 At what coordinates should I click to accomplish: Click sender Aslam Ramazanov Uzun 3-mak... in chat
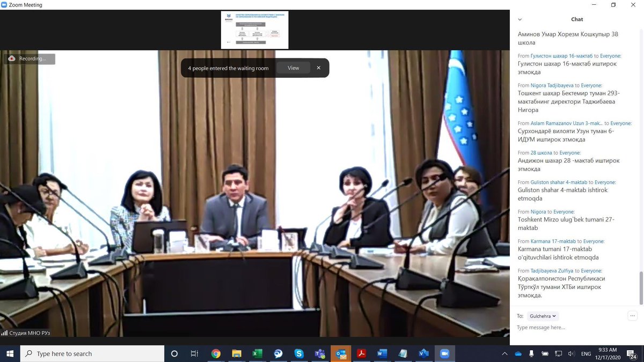tap(567, 123)
